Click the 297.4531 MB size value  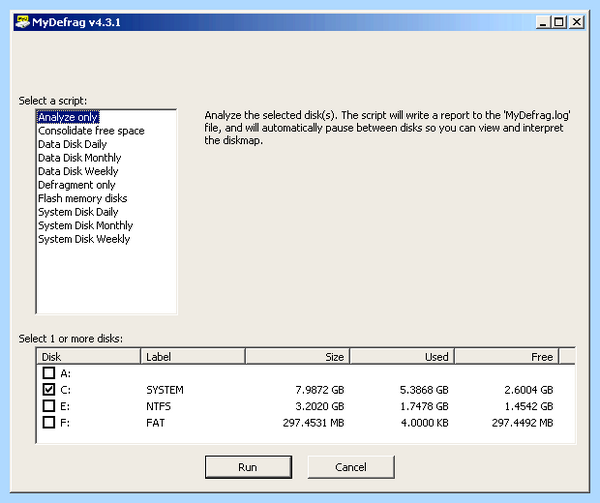313,423
